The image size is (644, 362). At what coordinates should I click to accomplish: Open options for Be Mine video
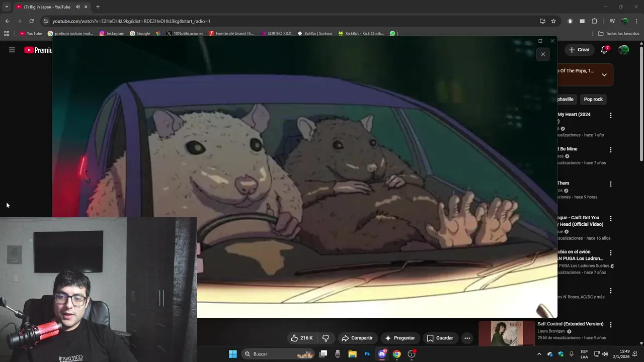point(611,150)
